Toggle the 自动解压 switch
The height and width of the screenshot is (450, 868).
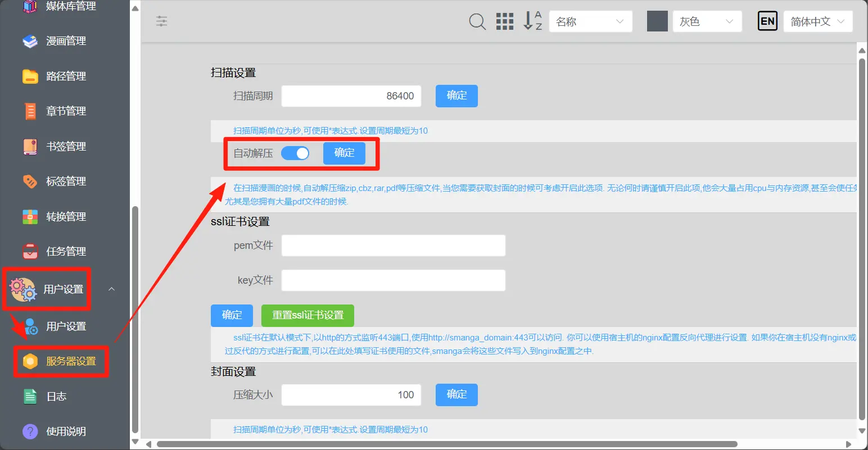[x=295, y=153]
